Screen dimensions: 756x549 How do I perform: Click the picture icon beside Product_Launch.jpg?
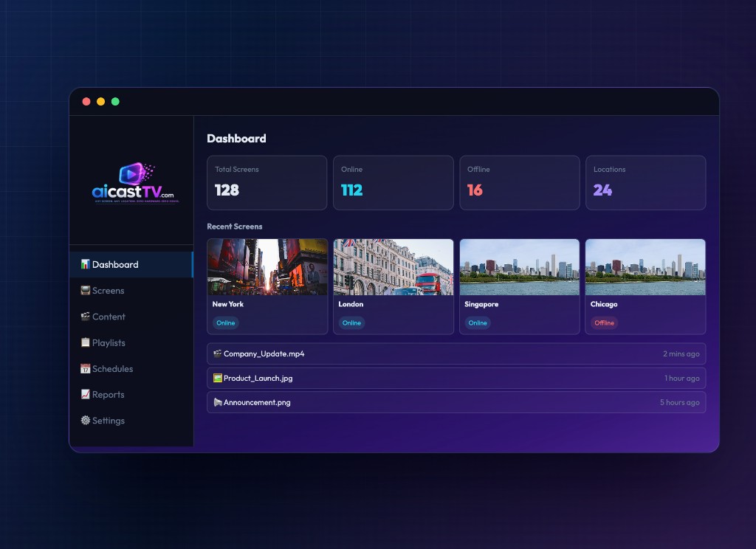tap(218, 378)
